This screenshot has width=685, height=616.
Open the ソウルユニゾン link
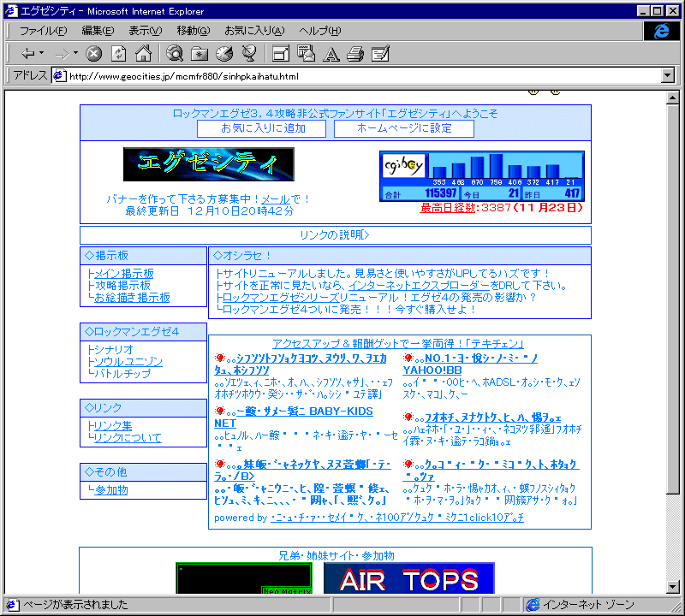point(128,362)
